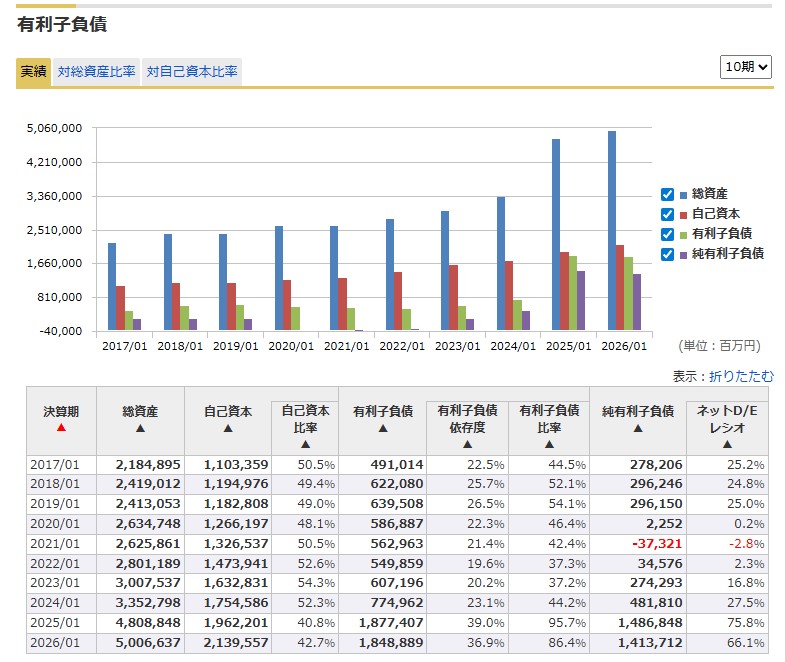The height and width of the screenshot is (662, 785).
Task: Select the 実績 tab
Action: click(x=33, y=72)
